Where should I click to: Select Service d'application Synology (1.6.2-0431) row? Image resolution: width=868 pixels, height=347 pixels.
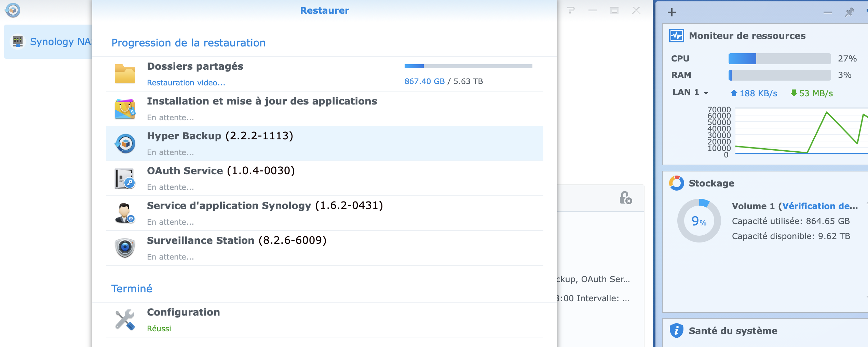(325, 213)
